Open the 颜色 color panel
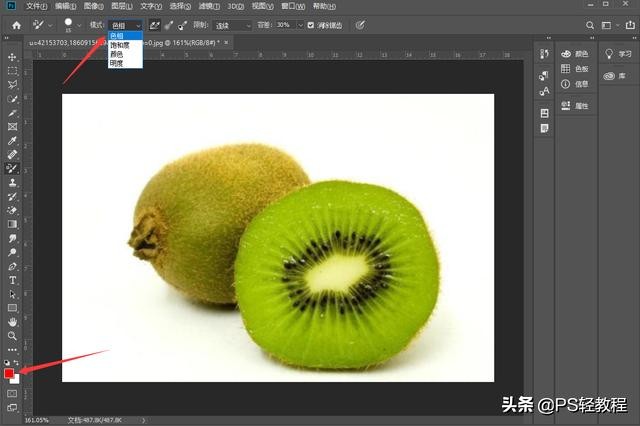Viewport: 640px width, 426px height. [575, 54]
